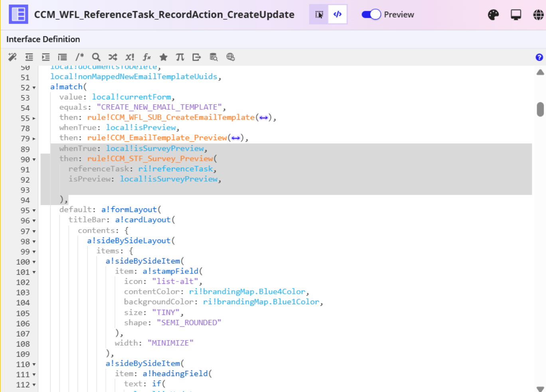The width and height of the screenshot is (546, 392).
Task: Collapse a!formLayout at line 95
Action: (34, 210)
